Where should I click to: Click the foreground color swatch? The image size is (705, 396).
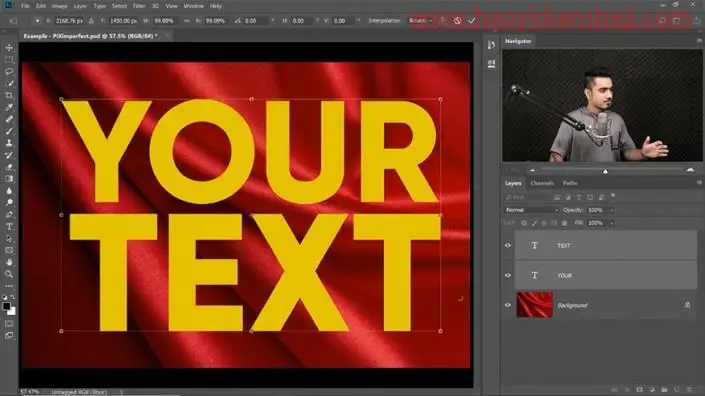pyautogui.click(x=6, y=307)
